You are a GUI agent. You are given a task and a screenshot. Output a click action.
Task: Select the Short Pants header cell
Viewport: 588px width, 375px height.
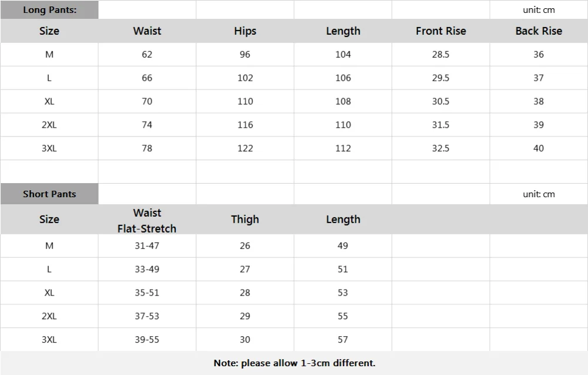point(49,194)
